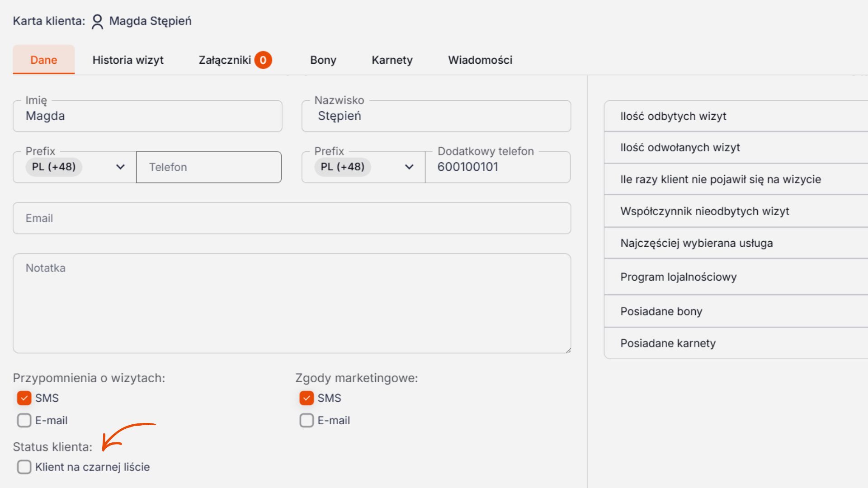Switch to the Wiadomości tab
This screenshot has width=868, height=488.
click(x=480, y=60)
